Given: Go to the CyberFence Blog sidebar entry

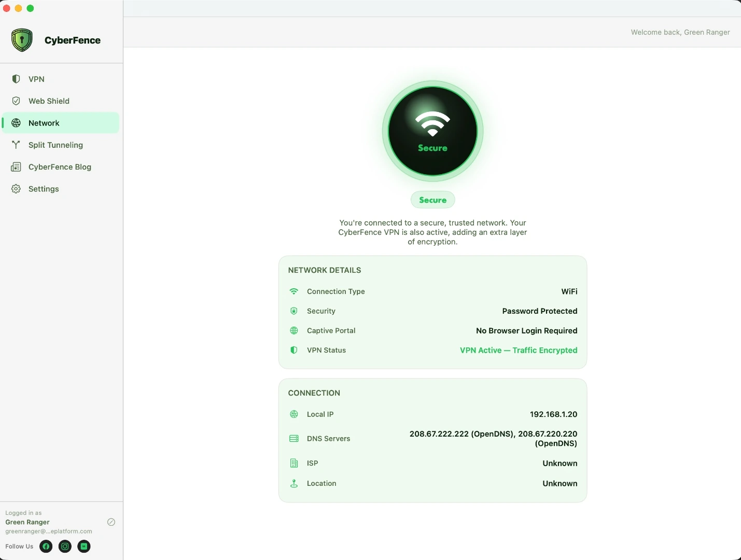Looking at the screenshot, I should coord(61,167).
